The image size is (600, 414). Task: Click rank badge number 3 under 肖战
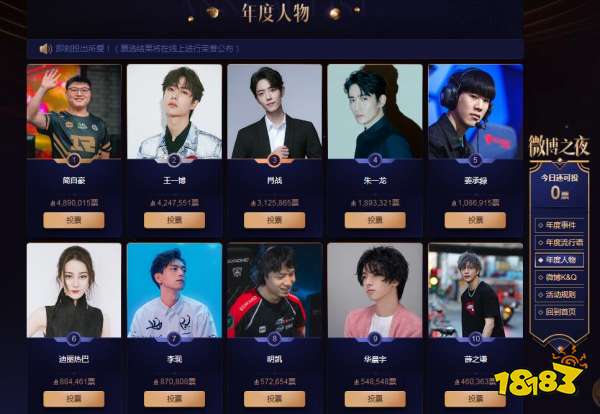pos(274,160)
